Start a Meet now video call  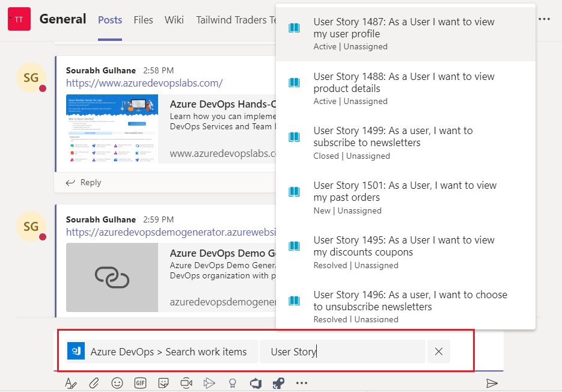tap(186, 384)
